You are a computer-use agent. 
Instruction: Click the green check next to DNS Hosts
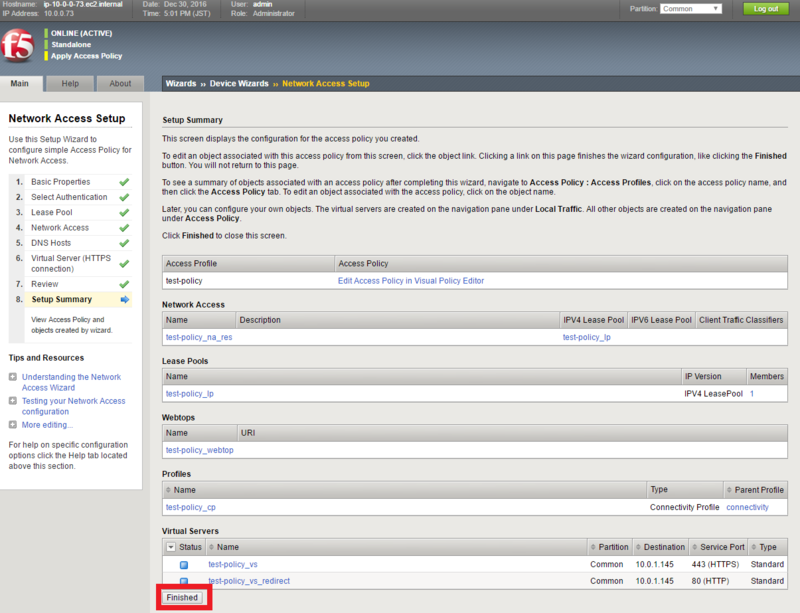pos(124,243)
